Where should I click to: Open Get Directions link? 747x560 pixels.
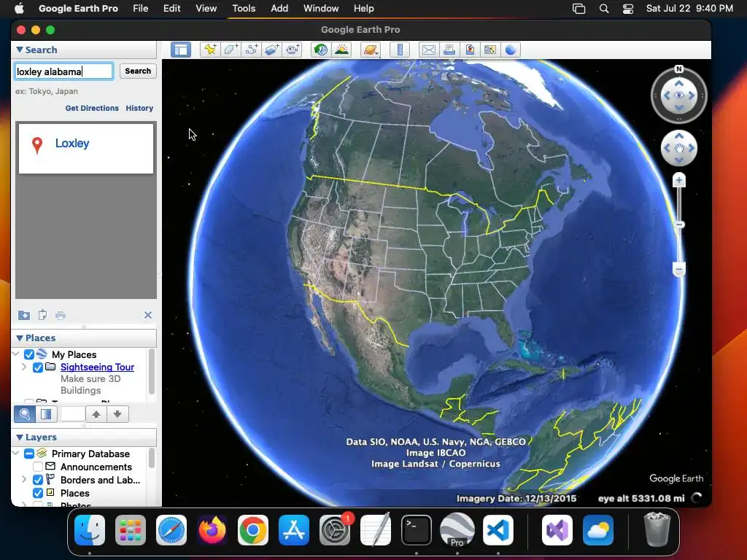[92, 108]
